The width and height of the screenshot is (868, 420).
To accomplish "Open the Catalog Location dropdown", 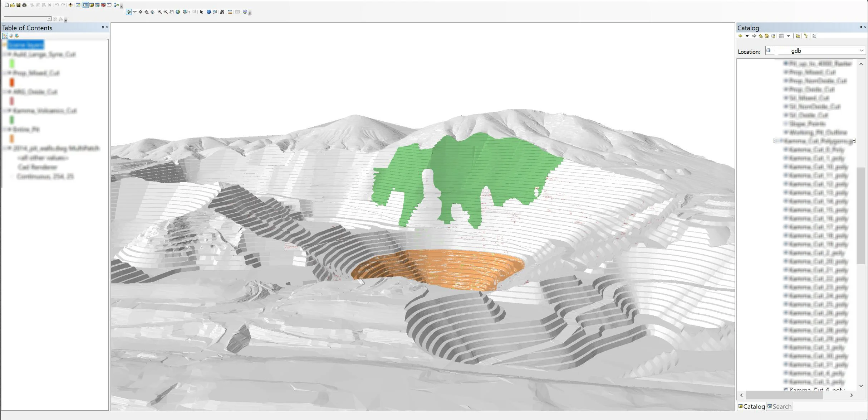I will [x=861, y=51].
